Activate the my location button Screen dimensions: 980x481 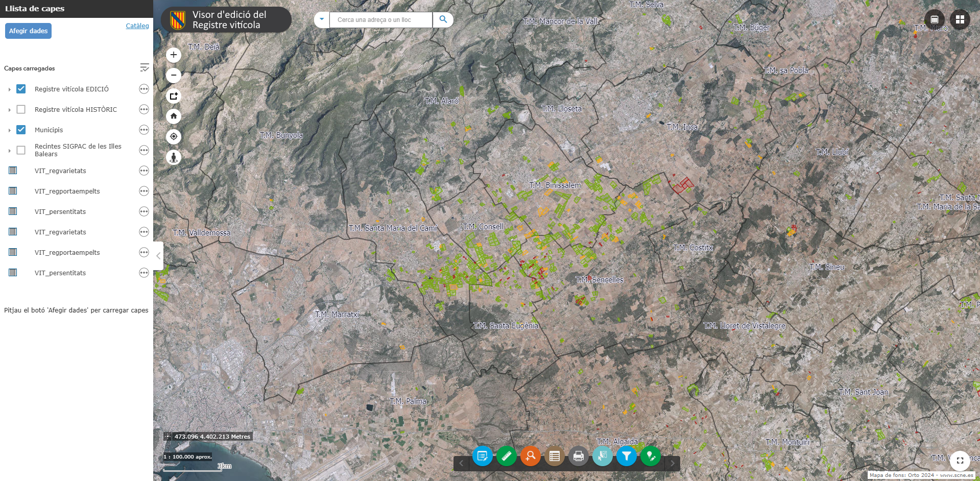tap(174, 137)
